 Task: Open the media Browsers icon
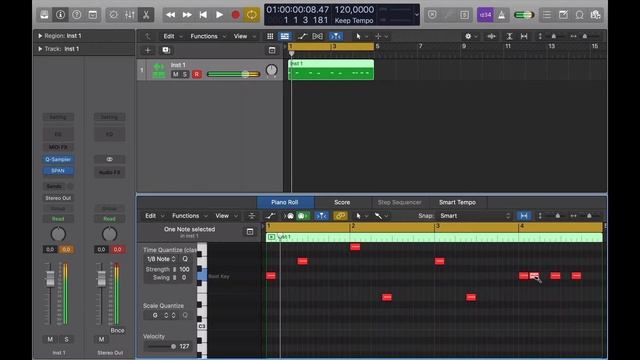596,15
